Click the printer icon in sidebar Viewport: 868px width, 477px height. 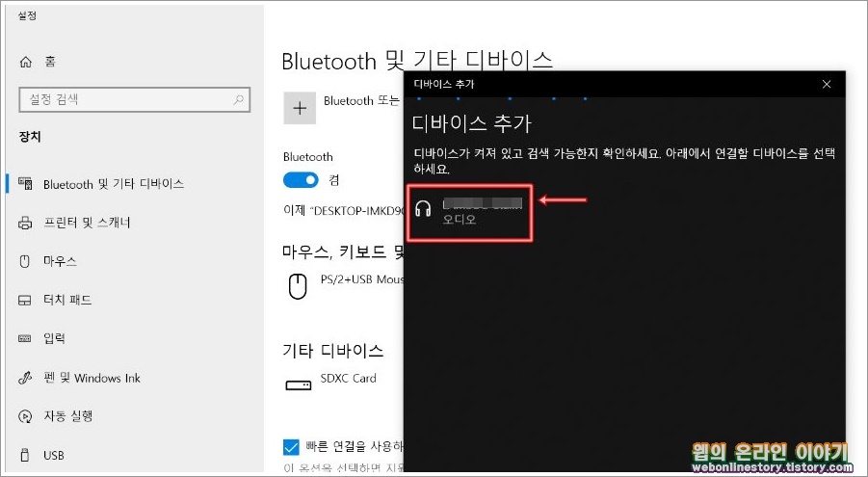coord(25,223)
